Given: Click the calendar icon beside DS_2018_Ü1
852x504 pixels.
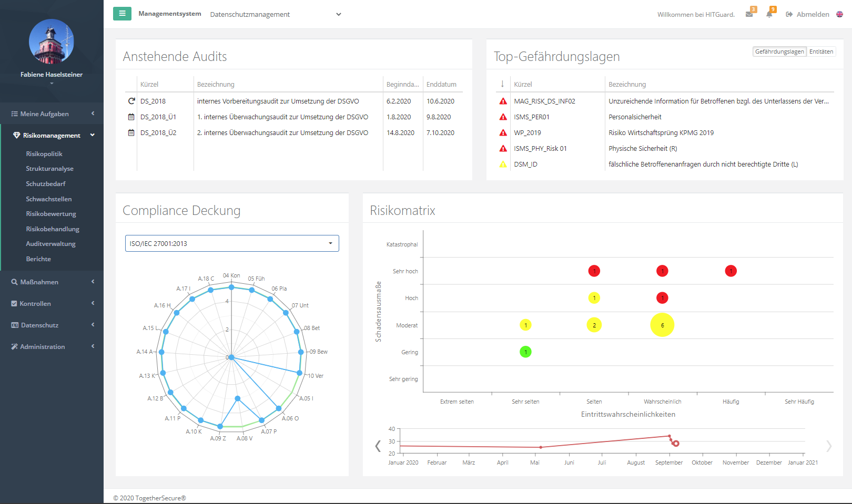Looking at the screenshot, I should click(x=131, y=117).
